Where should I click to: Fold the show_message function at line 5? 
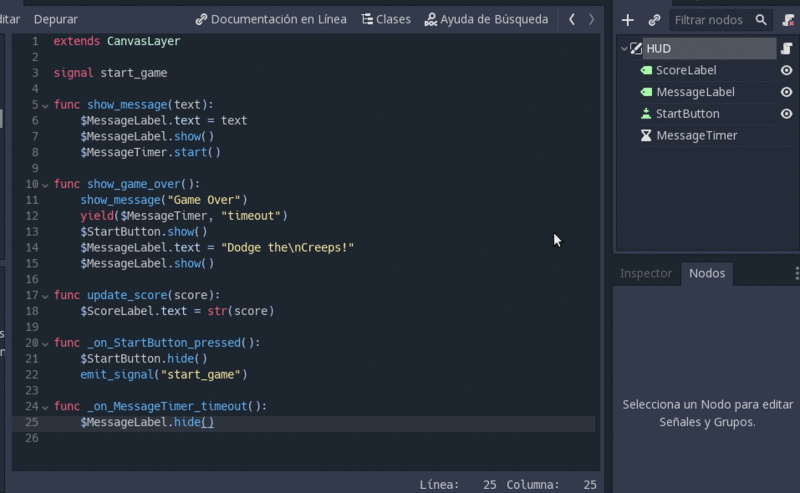click(46, 105)
